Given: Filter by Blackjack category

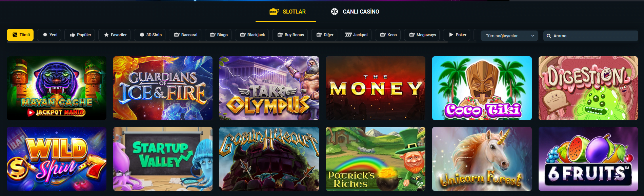Looking at the screenshot, I should pos(252,35).
